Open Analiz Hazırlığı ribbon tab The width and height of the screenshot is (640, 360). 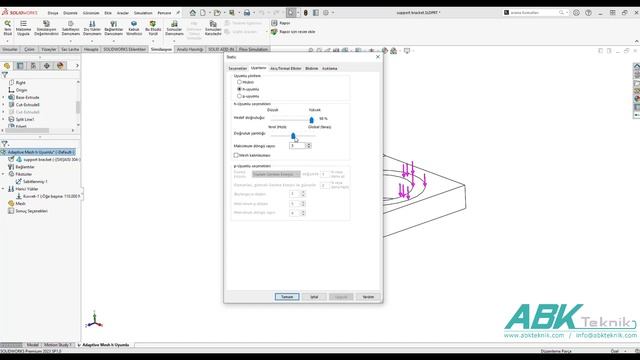(x=190, y=49)
